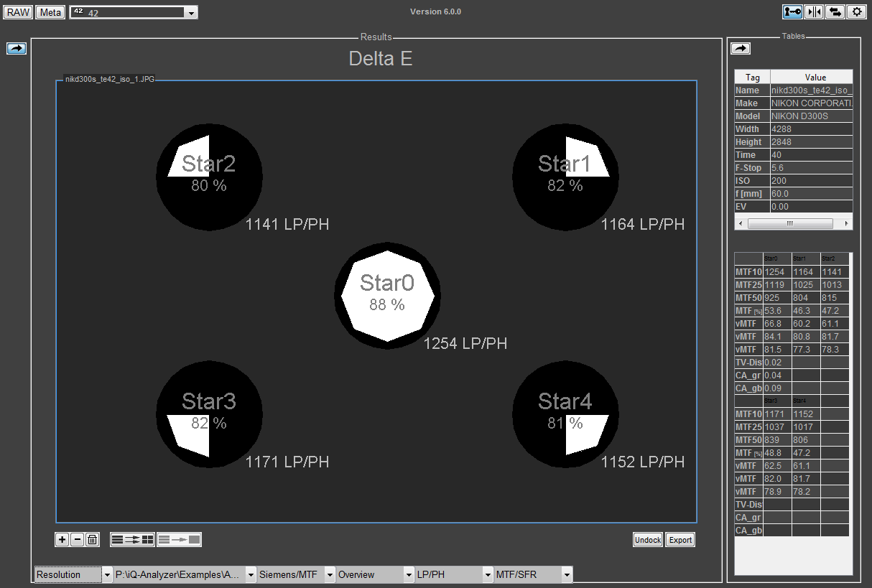Click the list-to-grid layout icon

[x=132, y=539]
